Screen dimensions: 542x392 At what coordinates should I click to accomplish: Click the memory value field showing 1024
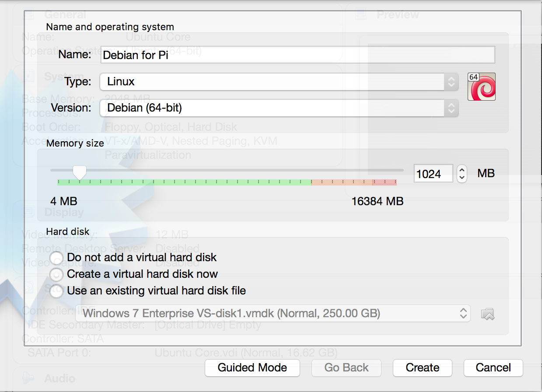(433, 174)
